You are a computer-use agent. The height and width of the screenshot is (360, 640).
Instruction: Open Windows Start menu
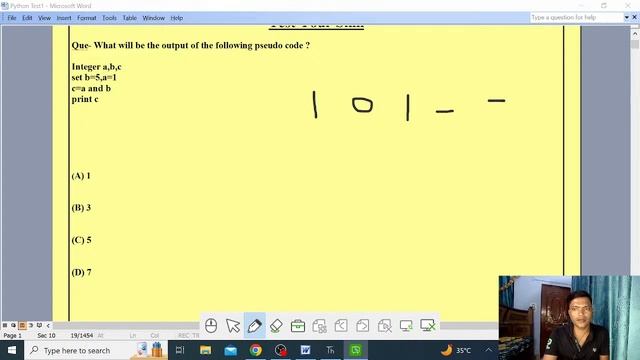[x=12, y=350]
